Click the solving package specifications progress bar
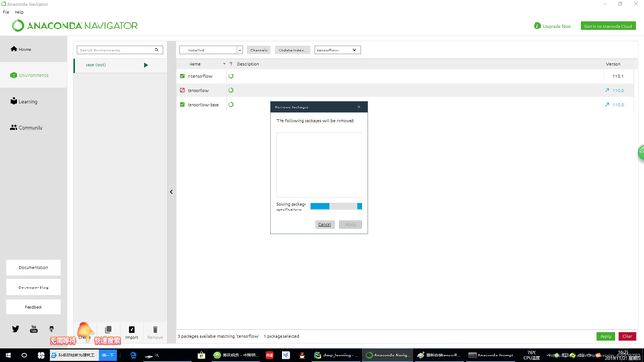The height and width of the screenshot is (362, 644). point(336,206)
